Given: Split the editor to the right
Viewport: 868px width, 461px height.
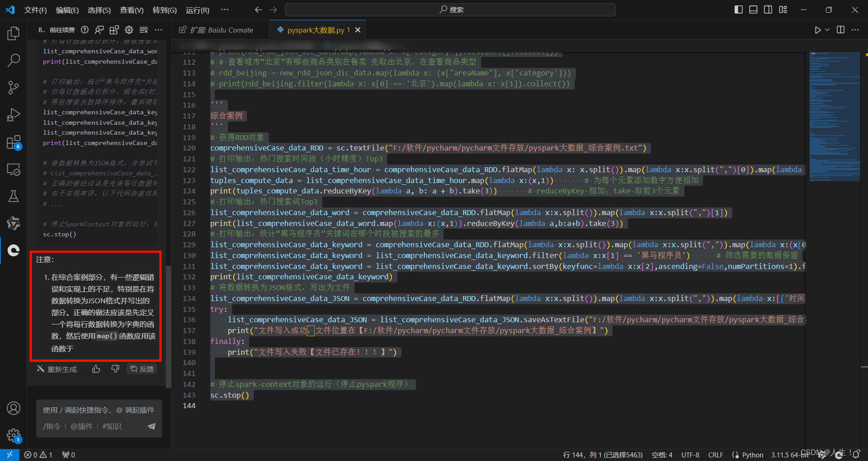Looking at the screenshot, I should click(840, 30).
